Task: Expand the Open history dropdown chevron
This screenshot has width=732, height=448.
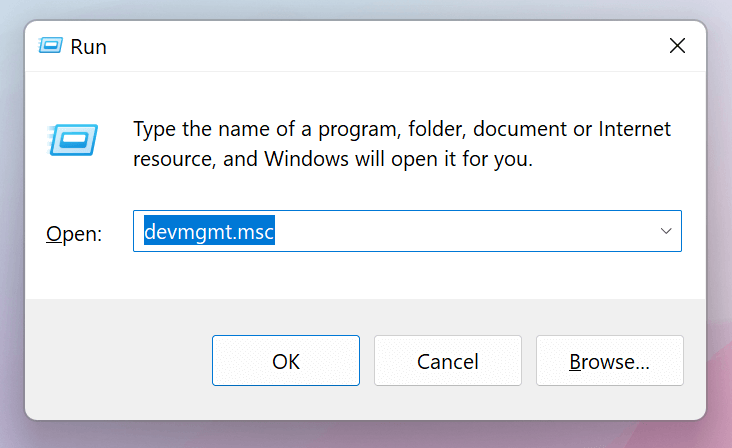Action: (x=666, y=231)
